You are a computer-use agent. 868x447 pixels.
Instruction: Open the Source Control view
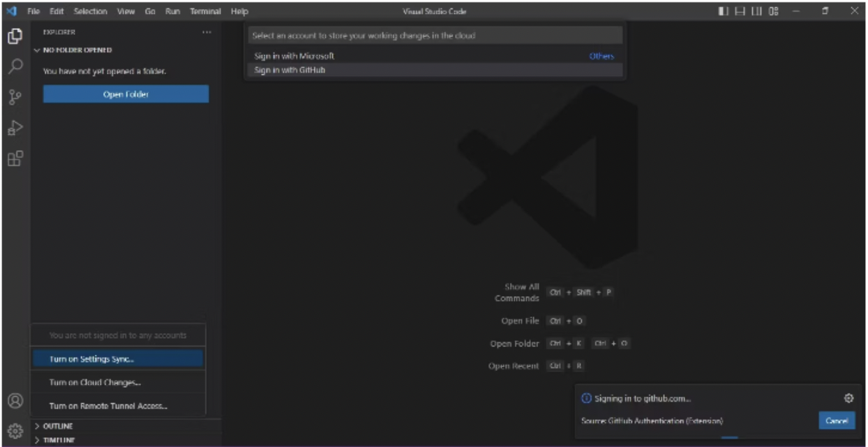pos(15,98)
